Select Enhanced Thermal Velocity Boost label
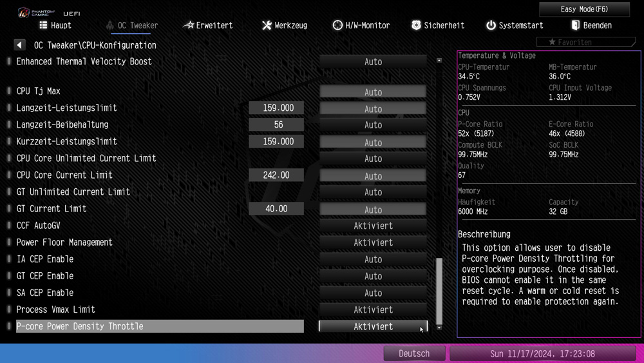 tap(84, 62)
